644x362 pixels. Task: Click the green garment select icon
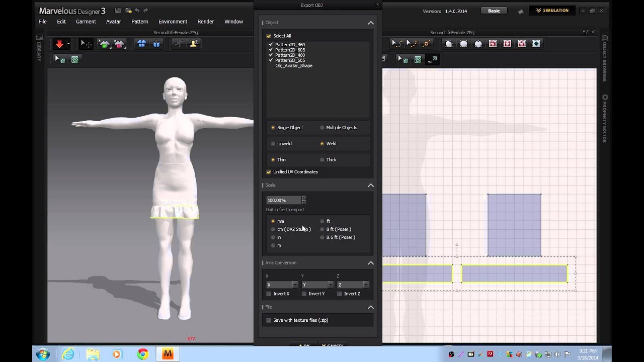(104, 44)
